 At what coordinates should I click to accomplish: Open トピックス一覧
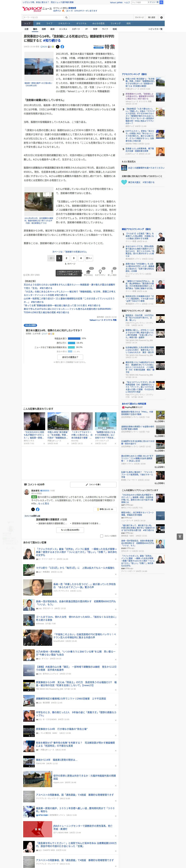[x=155, y=29]
